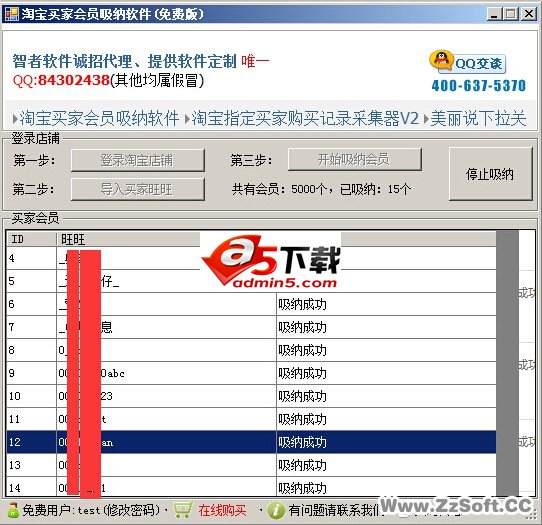Click the application icon in title bar
This screenshot has width=542, height=525.
11,13
